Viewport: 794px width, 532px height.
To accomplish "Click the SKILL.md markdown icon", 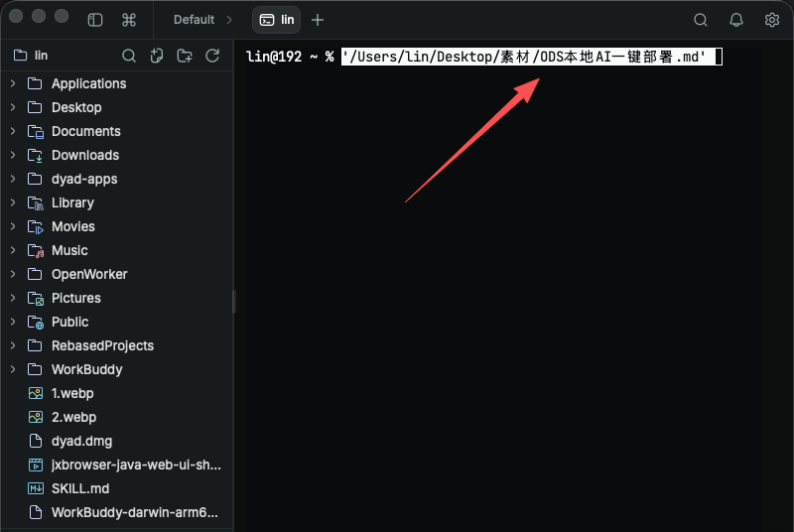I will [x=36, y=488].
